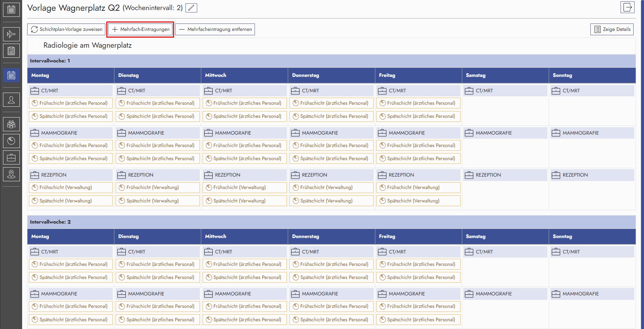Image resolution: width=644 pixels, height=329 pixels.
Task: Click Schichtplan-Vorlage zuweisen button
Action: pyautogui.click(x=67, y=29)
